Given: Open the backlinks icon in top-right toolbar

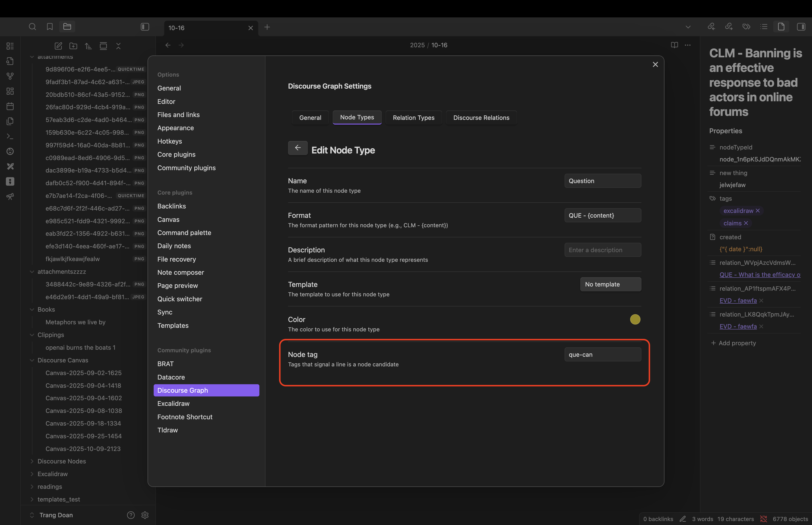Looking at the screenshot, I should tap(711, 26).
